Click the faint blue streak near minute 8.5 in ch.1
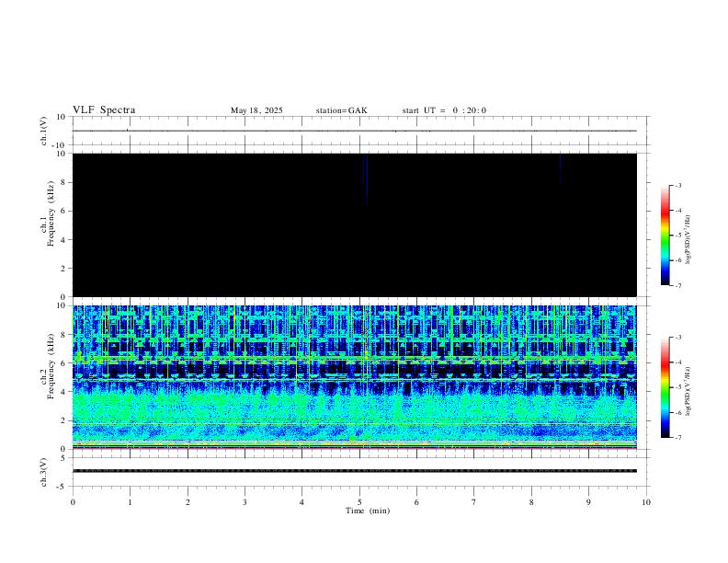 (x=561, y=169)
